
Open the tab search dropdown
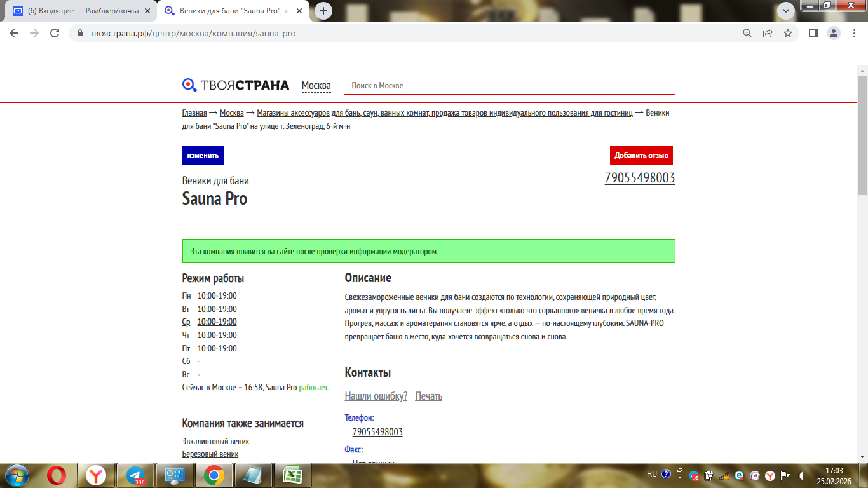pos(786,10)
